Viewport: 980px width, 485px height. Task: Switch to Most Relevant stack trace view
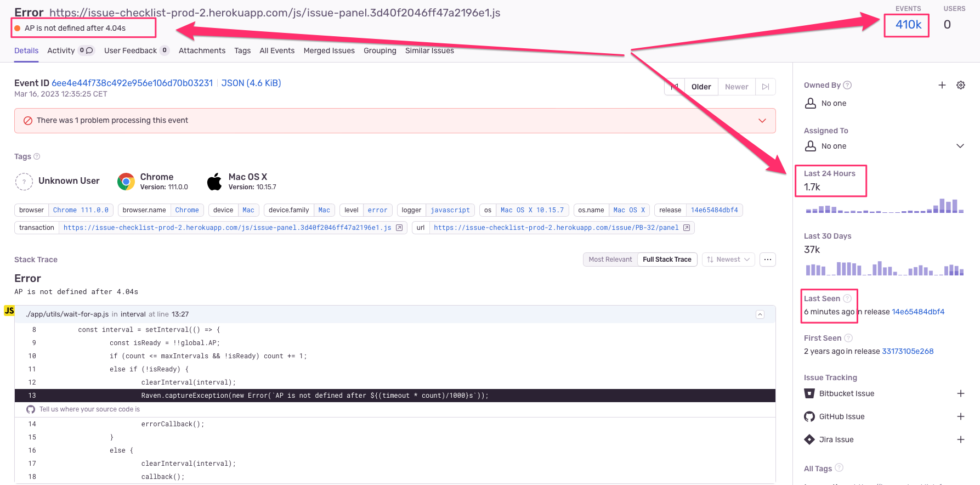click(x=610, y=260)
